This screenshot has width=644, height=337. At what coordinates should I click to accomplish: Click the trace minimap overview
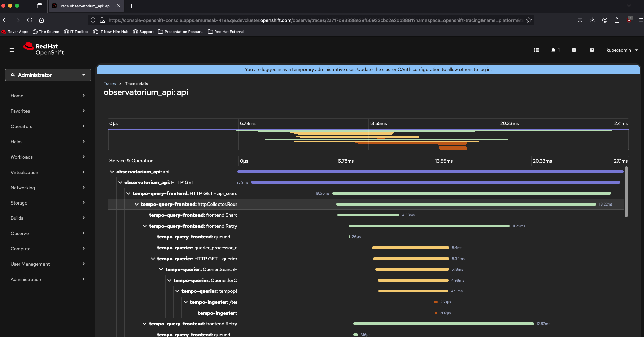[x=368, y=139]
